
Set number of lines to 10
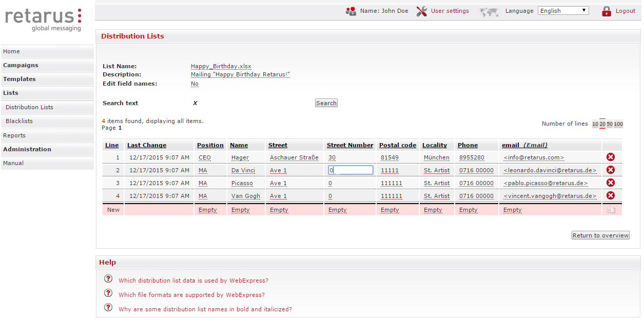click(595, 124)
